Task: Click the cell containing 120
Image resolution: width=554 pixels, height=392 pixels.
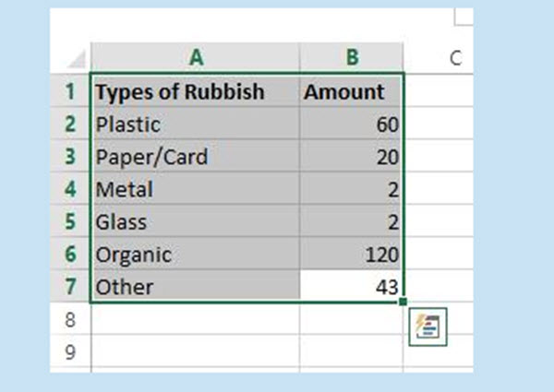Action: 352,254
